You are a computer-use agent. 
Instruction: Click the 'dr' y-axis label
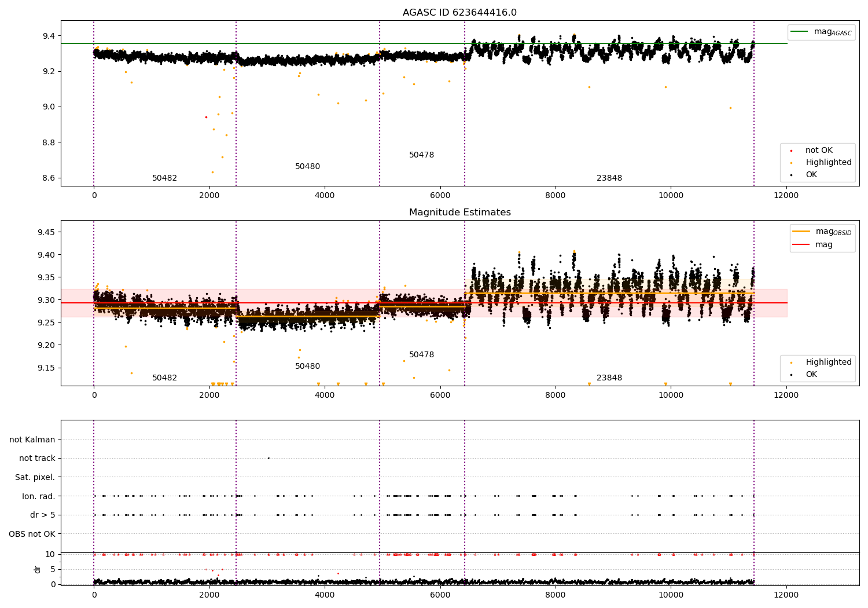click(x=38, y=569)
